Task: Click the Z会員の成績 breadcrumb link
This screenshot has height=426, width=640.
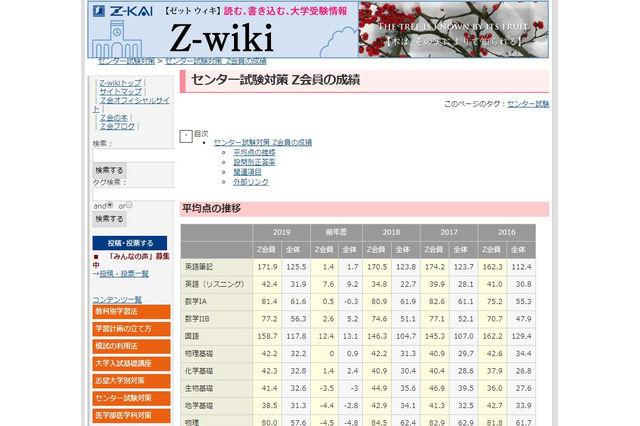Action: [x=216, y=61]
